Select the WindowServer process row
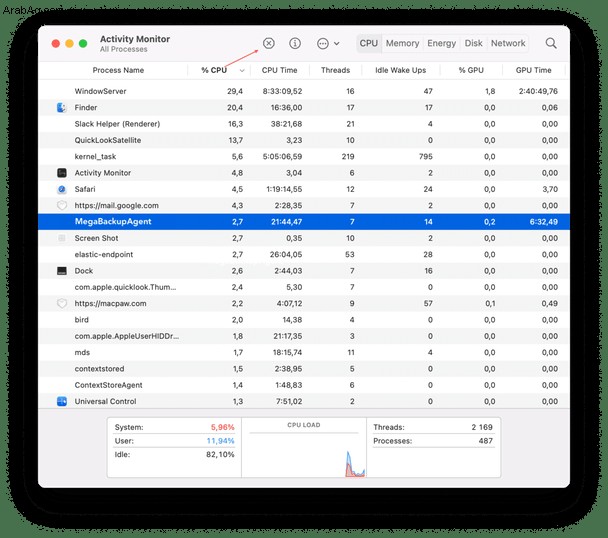 coord(304,91)
